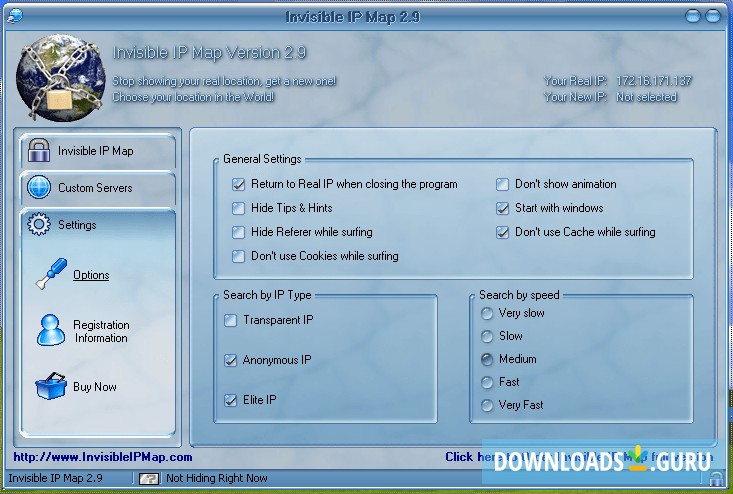Click the padlock icon beside Invisible IP Map
Viewport: 733px width, 494px height.
[39, 150]
